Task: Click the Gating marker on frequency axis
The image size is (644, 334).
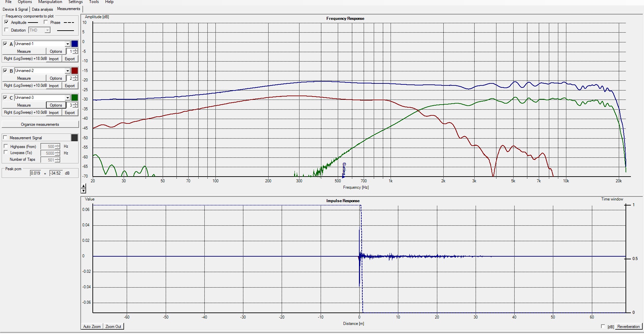Action: point(344,170)
